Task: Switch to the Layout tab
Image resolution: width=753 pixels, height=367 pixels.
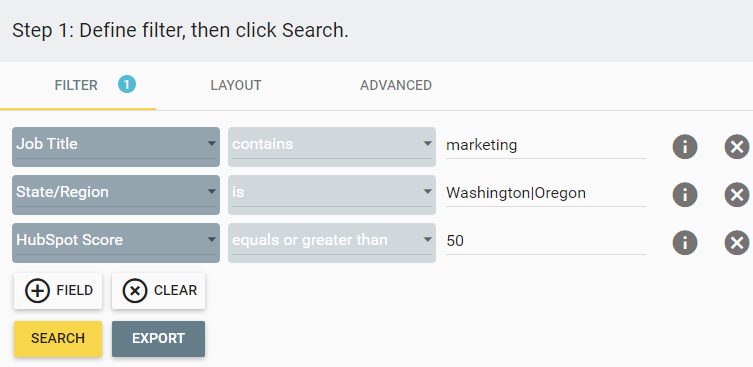Action: [x=236, y=86]
